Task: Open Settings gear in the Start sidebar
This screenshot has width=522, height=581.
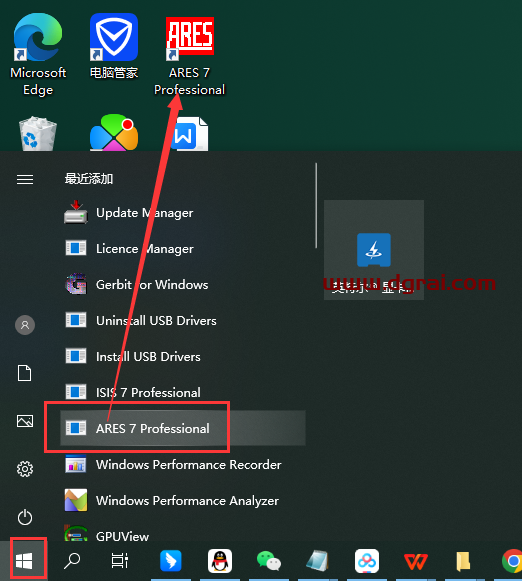Action: (25, 469)
